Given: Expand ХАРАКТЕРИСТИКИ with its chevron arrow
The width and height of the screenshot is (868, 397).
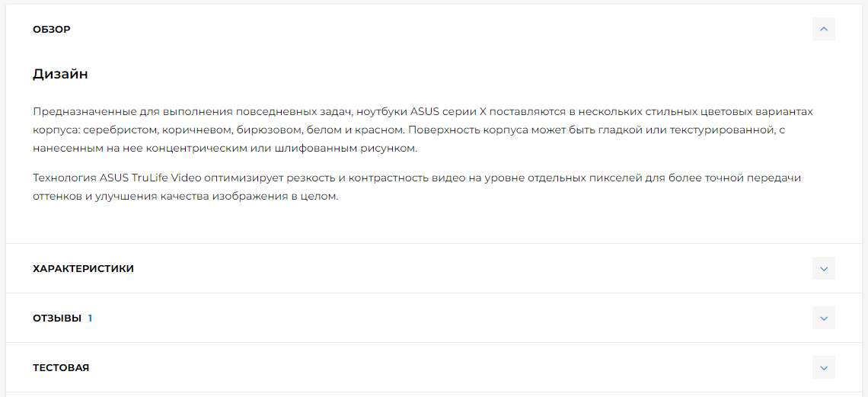Looking at the screenshot, I should click(x=823, y=268).
